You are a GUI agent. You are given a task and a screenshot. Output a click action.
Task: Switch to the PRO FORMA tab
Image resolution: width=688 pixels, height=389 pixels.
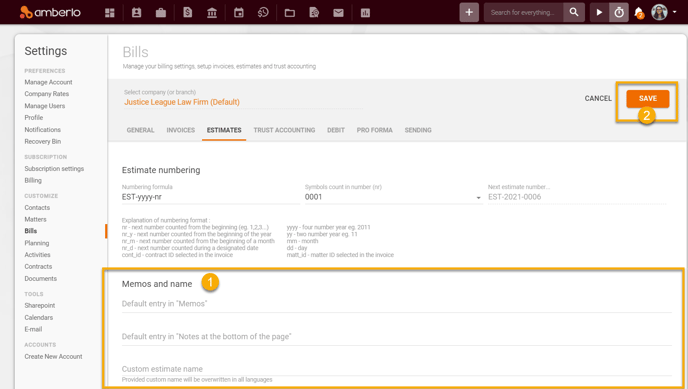[374, 130]
